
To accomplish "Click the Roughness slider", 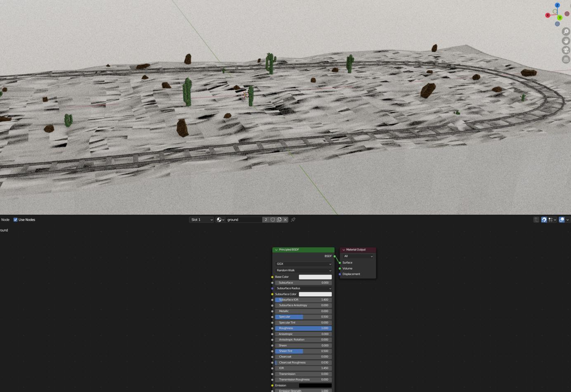I will tap(304, 328).
